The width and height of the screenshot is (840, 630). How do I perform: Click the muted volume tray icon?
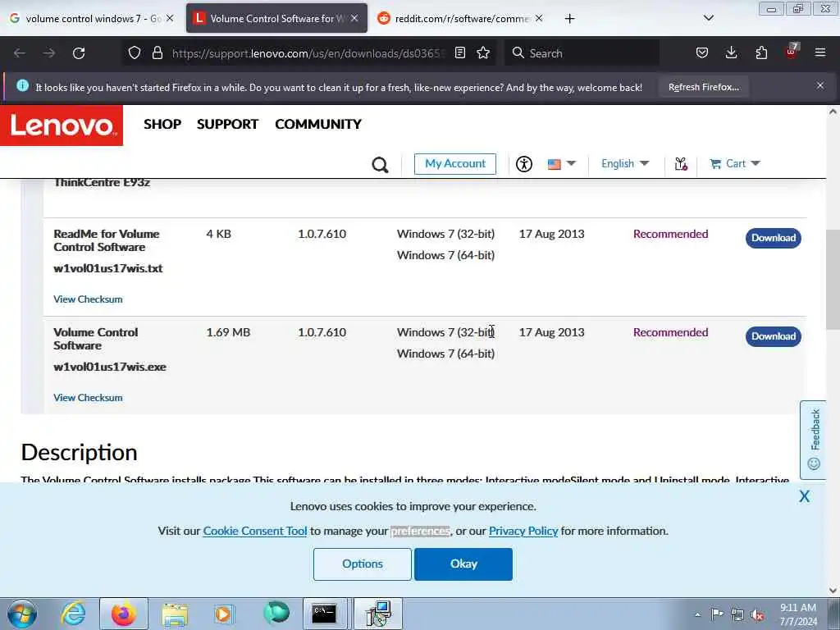757,614
